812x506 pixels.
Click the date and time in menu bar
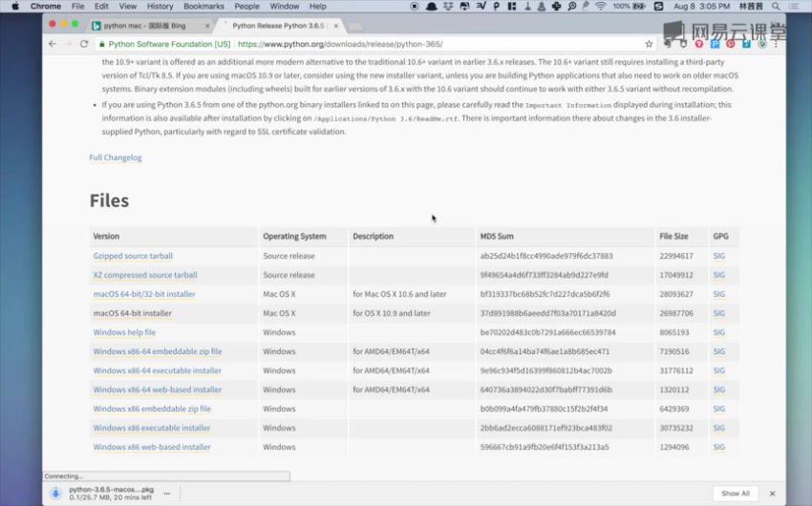click(702, 7)
